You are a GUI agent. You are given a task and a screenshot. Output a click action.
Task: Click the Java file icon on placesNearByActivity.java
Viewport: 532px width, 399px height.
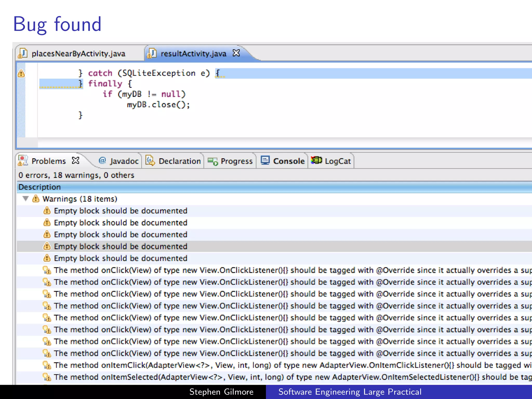[x=23, y=53]
